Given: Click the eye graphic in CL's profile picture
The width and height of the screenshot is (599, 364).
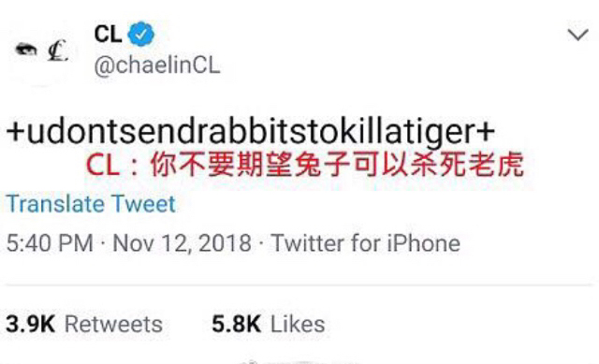Looking at the screenshot, I should pyautogui.click(x=26, y=50).
